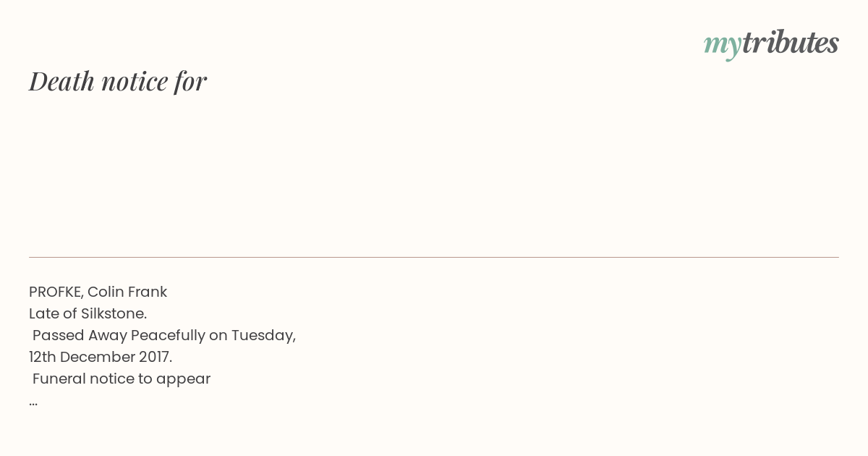Click the horizontal divider line
868x456 pixels.
[434, 257]
